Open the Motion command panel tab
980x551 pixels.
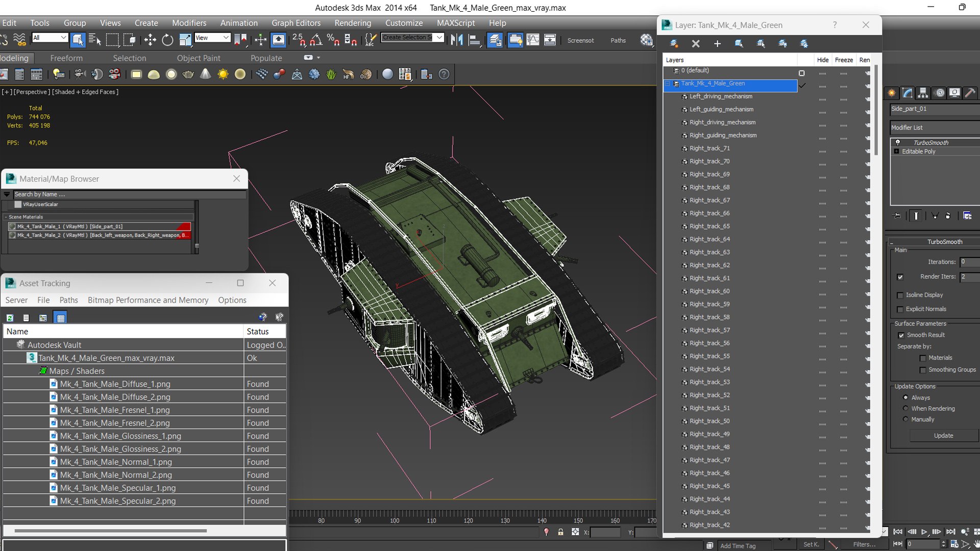[x=939, y=93]
